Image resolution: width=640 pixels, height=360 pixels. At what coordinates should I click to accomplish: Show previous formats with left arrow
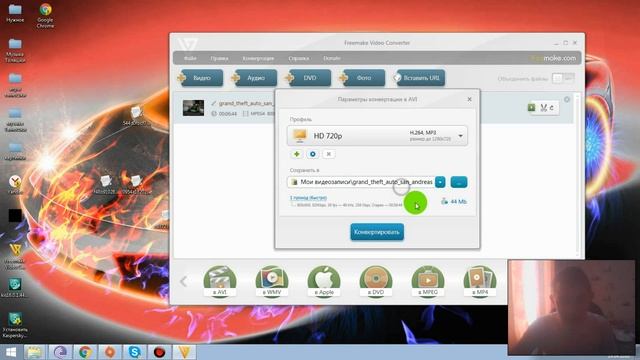tap(184, 281)
